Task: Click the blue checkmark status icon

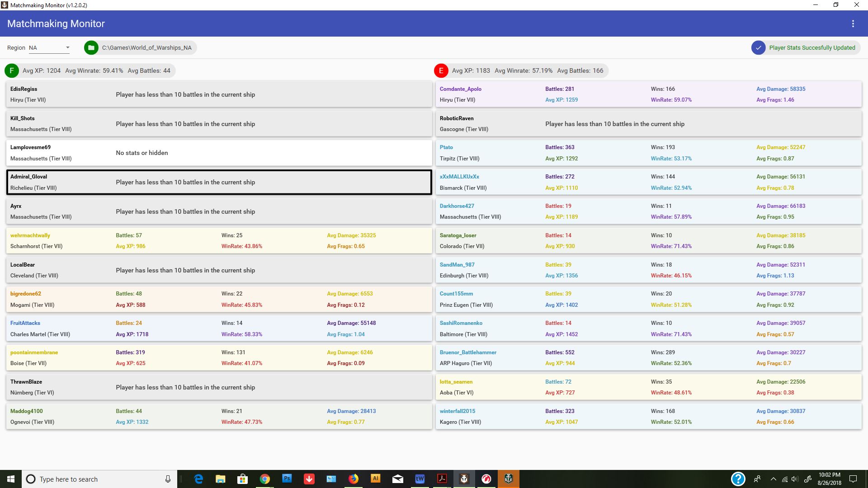Action: (758, 47)
